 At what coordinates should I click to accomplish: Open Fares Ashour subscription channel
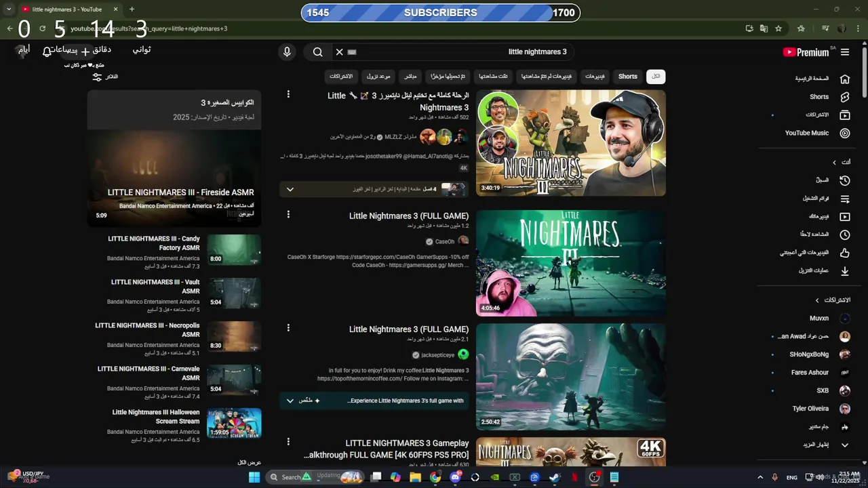810,373
